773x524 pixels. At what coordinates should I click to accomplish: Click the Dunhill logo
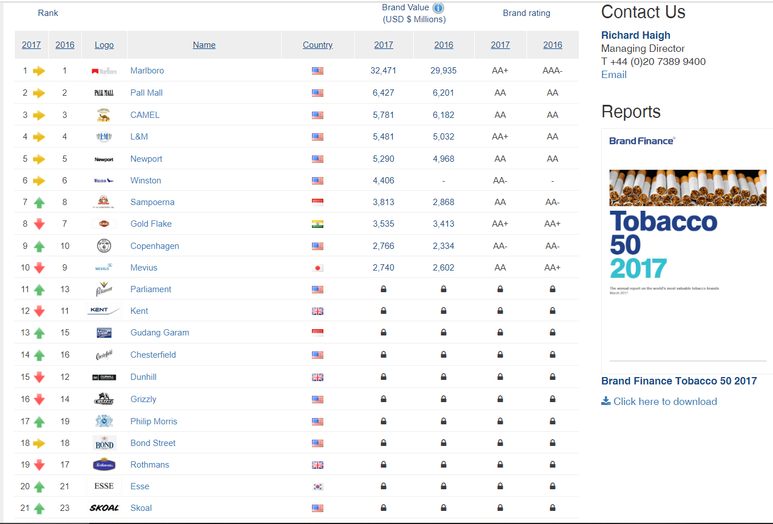(104, 377)
